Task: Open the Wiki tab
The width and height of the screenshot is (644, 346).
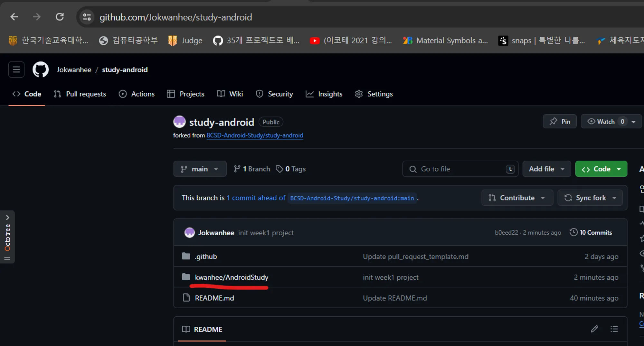Action: (x=230, y=94)
